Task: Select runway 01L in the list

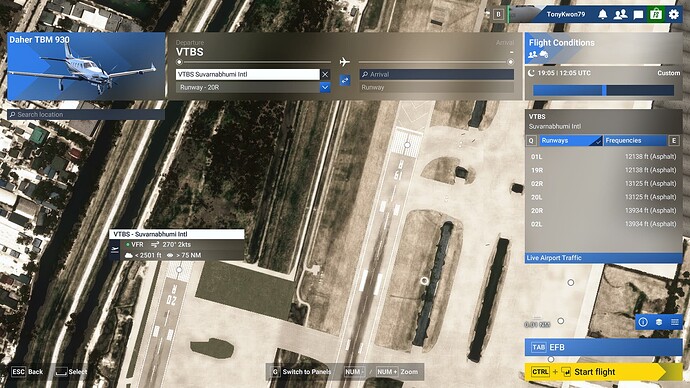Action: (x=603, y=157)
